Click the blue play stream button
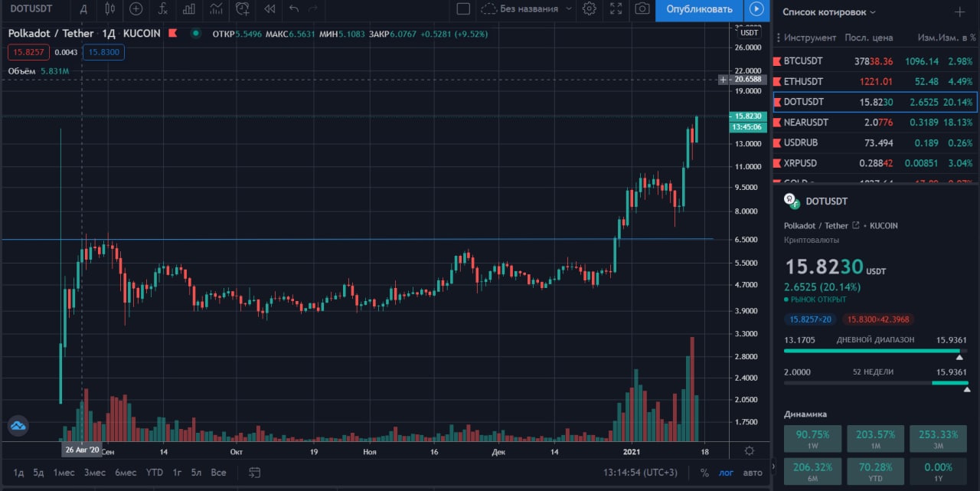Screen dimensions: 980x491 pos(756,9)
